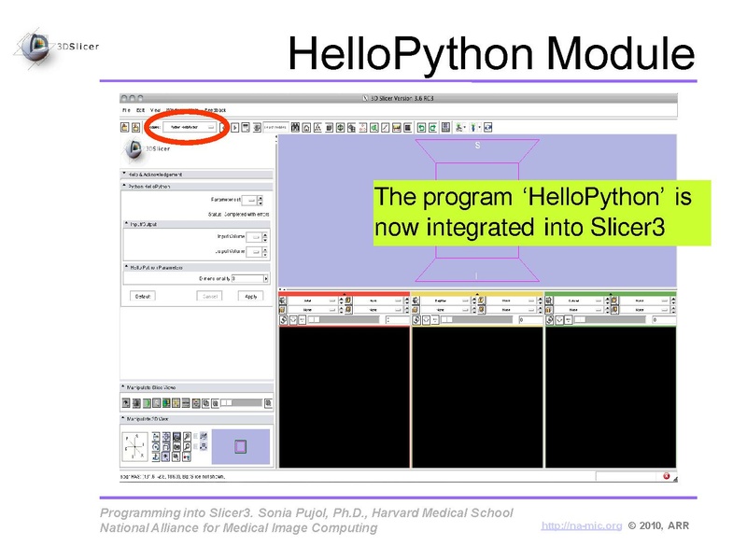Open the http://na-mic.org link
Image resolution: width=747 pixels, height=560 pixels.
point(581,525)
